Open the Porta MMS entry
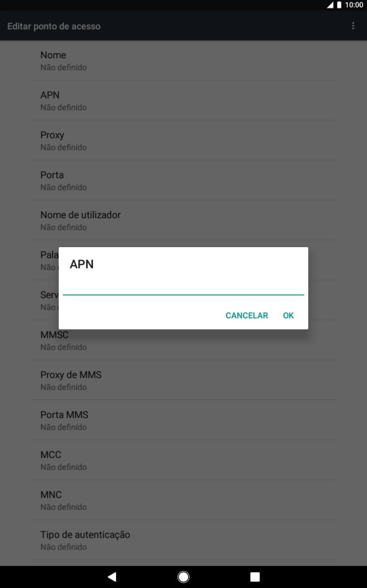The image size is (367, 588). point(183,421)
